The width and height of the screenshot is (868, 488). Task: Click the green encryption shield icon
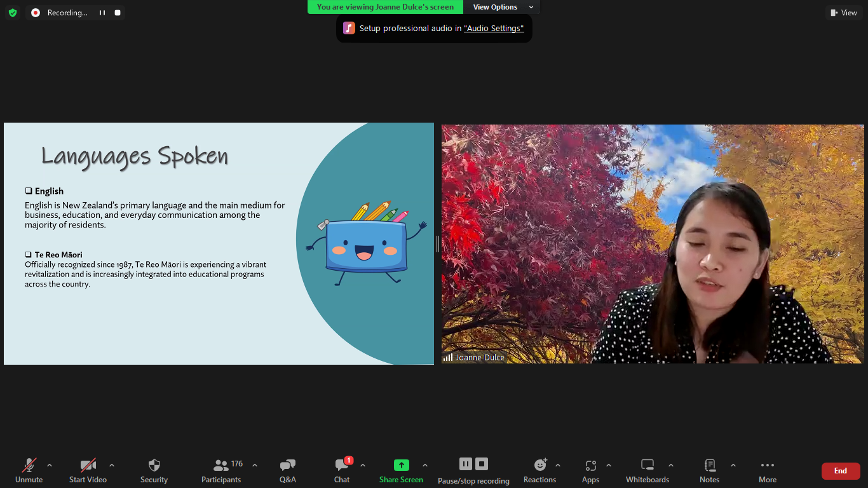pos(13,13)
